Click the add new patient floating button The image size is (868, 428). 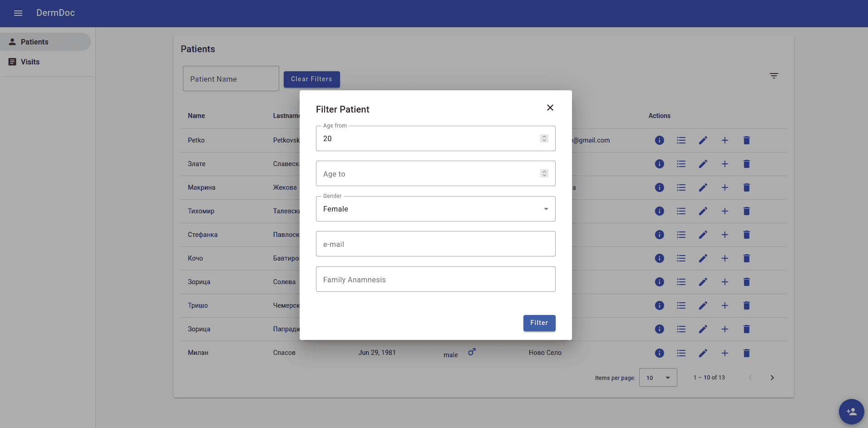pos(851,412)
